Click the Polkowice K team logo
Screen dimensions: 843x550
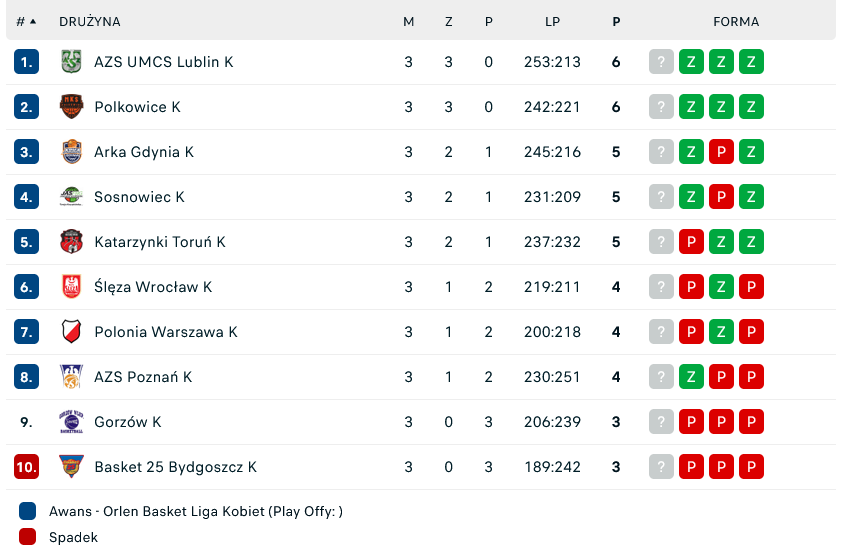pos(71,107)
